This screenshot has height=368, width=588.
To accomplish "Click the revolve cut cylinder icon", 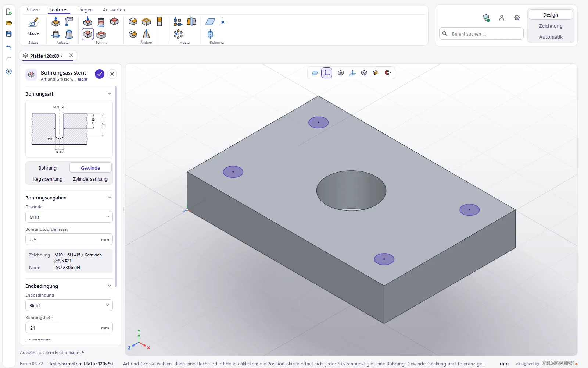I will [101, 22].
